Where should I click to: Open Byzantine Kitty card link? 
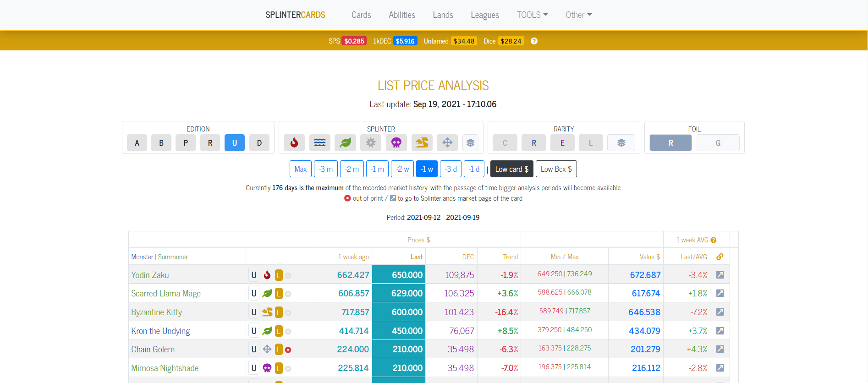click(x=156, y=312)
